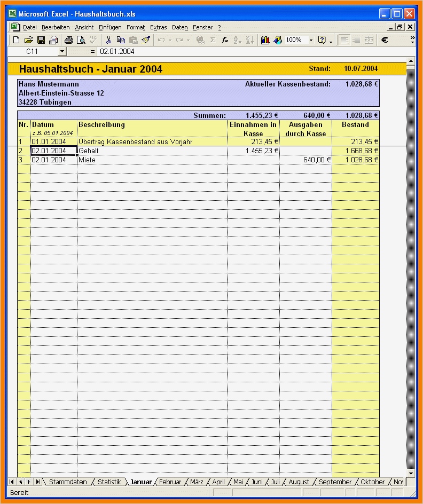
Task: Copy selection with the copy icon
Action: tap(121, 40)
